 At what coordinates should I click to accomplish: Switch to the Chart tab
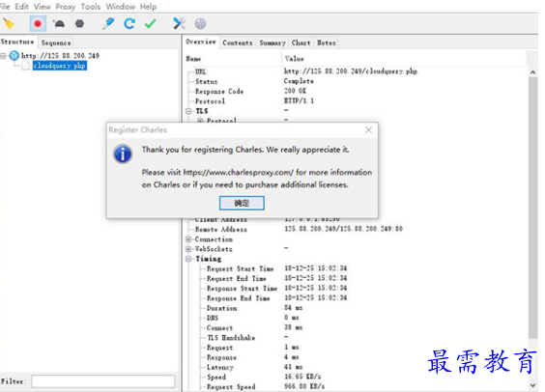point(301,42)
